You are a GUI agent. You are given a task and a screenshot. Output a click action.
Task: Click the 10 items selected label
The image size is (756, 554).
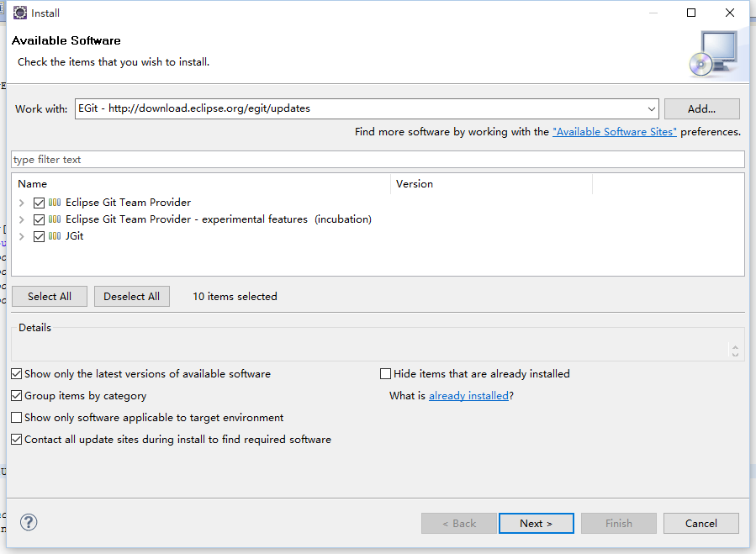(x=235, y=297)
